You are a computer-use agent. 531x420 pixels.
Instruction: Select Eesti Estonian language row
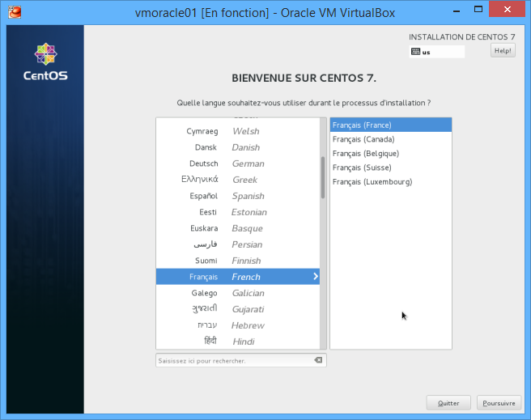point(238,212)
